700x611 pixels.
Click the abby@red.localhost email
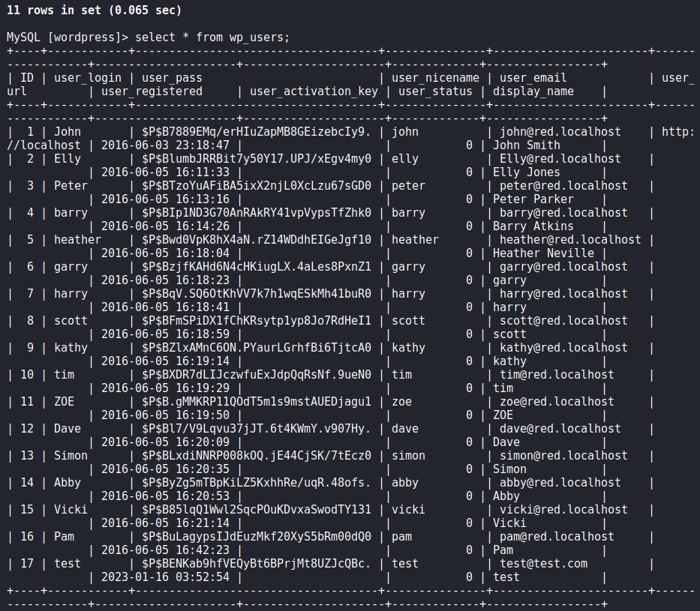(560, 483)
